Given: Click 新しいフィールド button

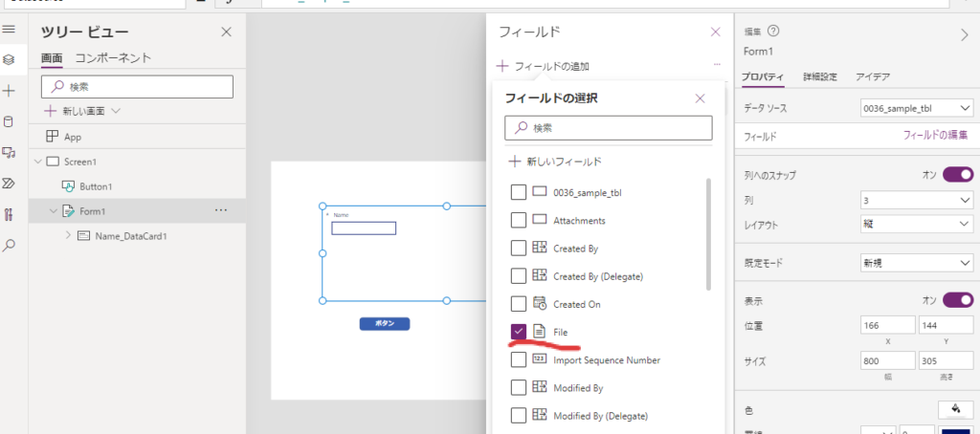Looking at the screenshot, I should pos(555,162).
